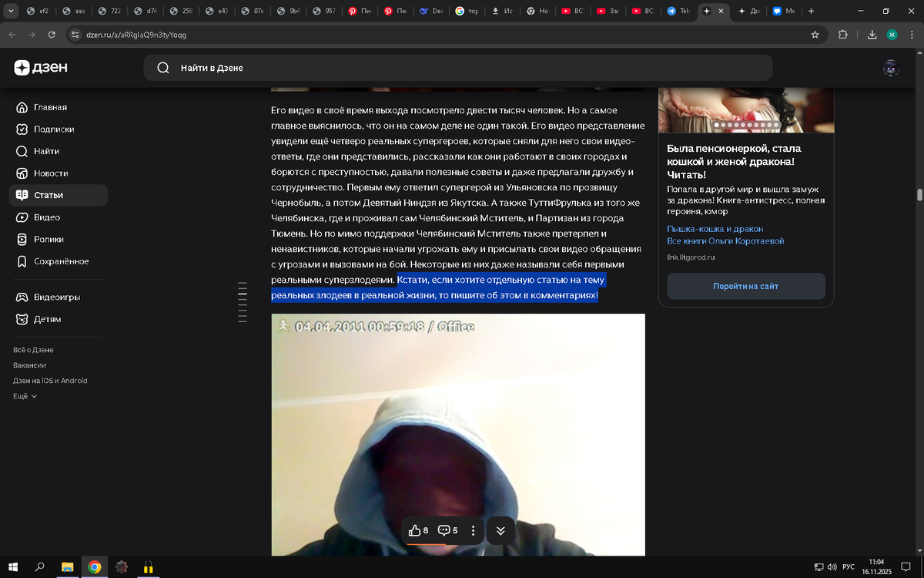Click Chrome icon in the taskbar
The width and height of the screenshot is (924, 578).
pos(94,567)
